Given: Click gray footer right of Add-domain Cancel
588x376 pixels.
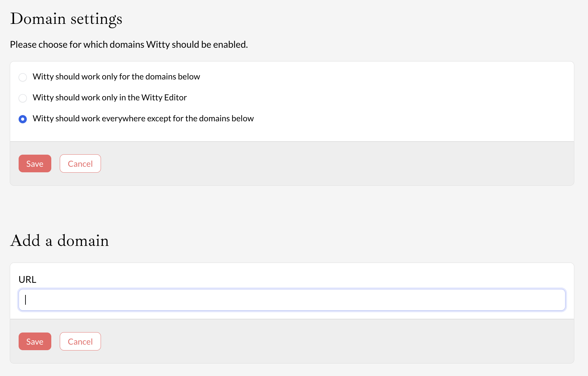Looking at the screenshot, I should point(327,341).
